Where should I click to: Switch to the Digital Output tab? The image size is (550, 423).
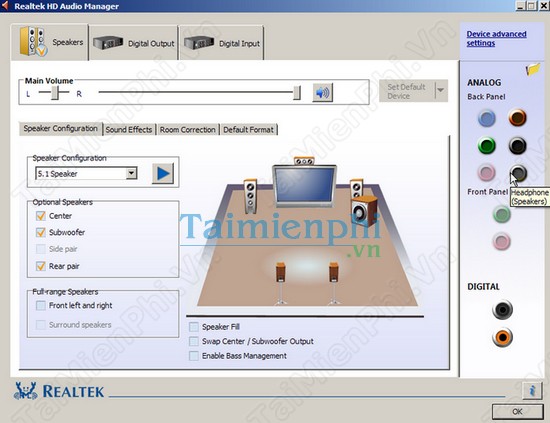click(x=134, y=43)
